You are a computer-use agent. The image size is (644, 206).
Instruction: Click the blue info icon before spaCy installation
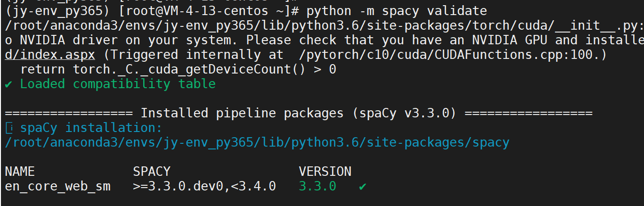8,128
